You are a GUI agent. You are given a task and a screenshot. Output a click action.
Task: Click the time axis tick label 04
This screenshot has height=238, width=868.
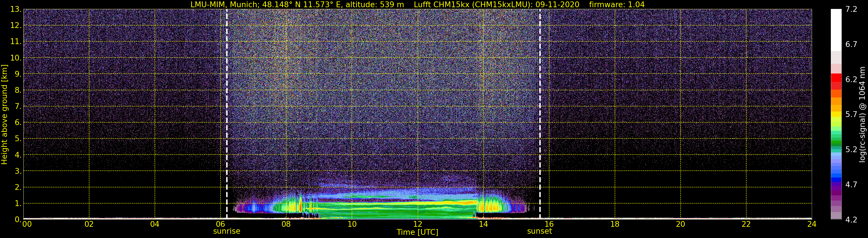pyautogui.click(x=155, y=224)
